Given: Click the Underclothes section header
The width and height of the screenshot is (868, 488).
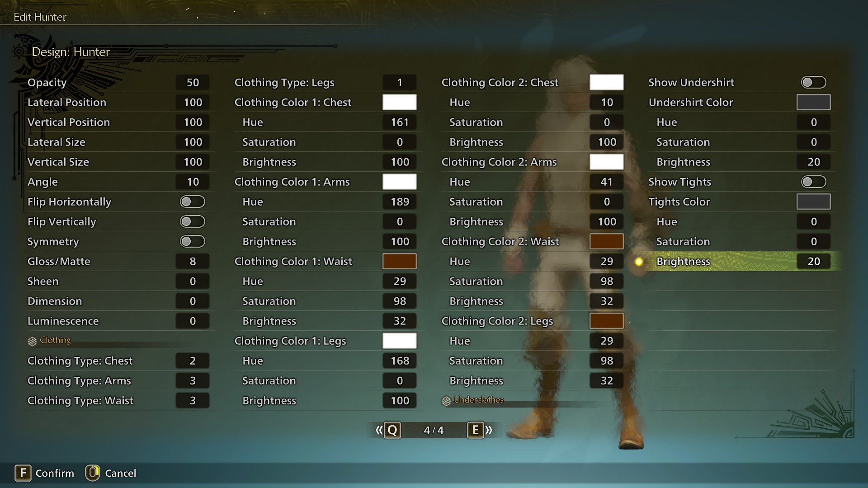Looking at the screenshot, I should tap(478, 400).
